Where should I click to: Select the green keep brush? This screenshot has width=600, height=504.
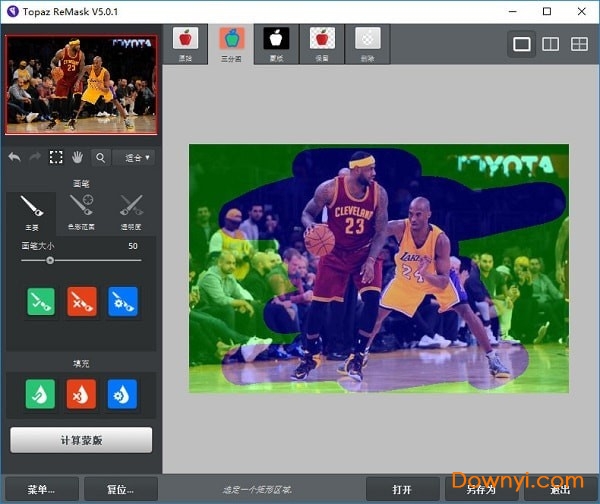point(40,301)
